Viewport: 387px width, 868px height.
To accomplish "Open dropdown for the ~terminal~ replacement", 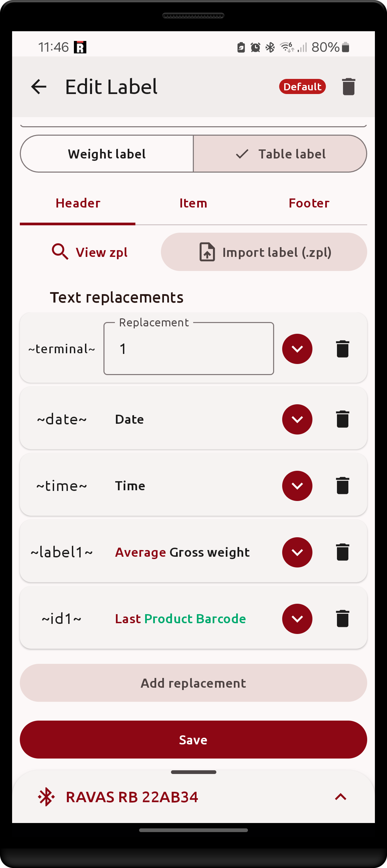I will pos(297,349).
